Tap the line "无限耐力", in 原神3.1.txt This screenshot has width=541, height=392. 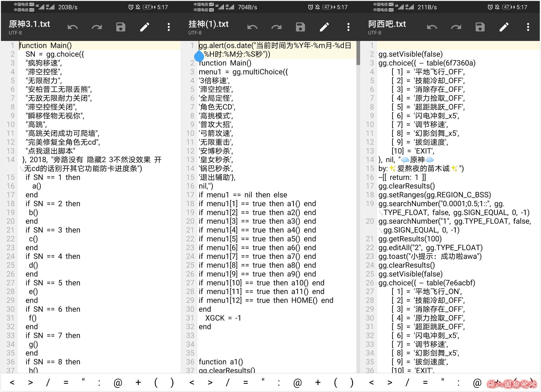44,80
